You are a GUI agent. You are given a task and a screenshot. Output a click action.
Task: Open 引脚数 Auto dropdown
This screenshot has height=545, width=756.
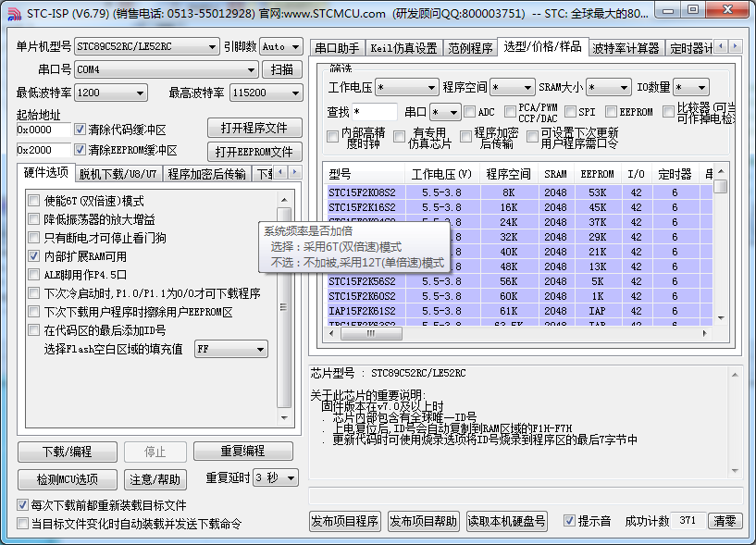tap(281, 47)
